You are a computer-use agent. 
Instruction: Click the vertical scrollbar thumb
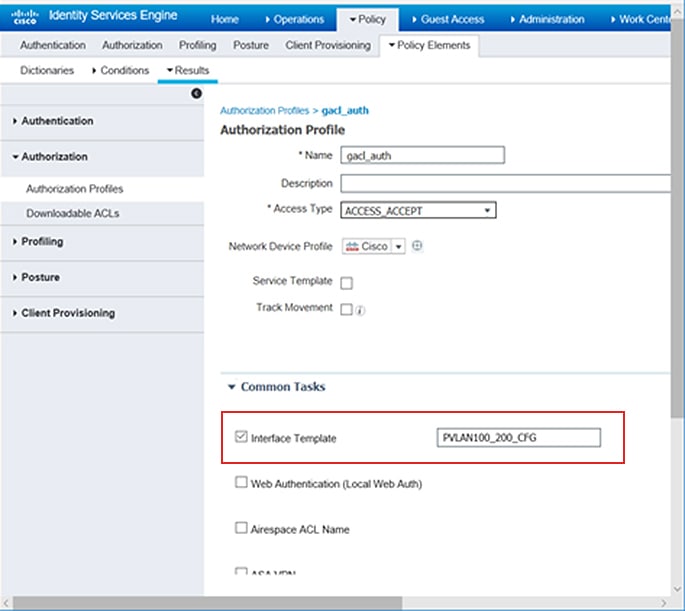[678, 218]
